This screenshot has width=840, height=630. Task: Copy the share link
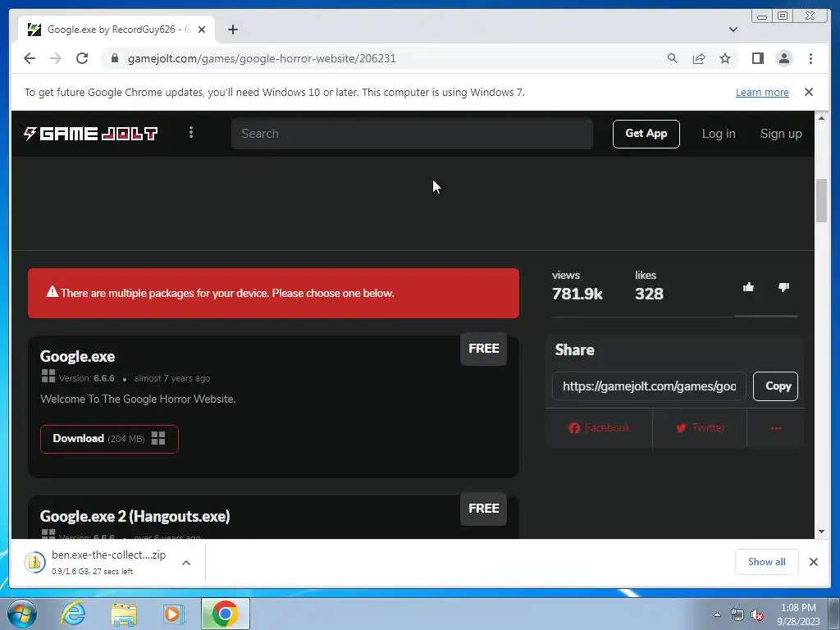(775, 386)
